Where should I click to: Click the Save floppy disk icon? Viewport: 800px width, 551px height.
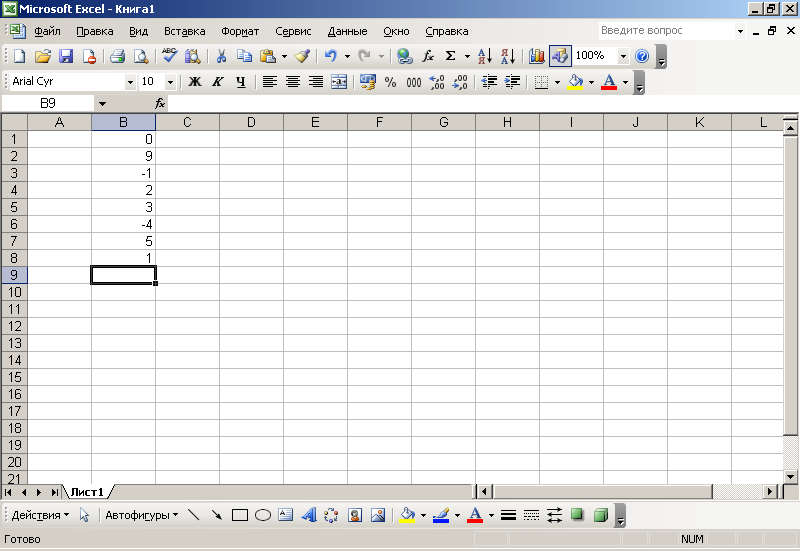[x=66, y=57]
